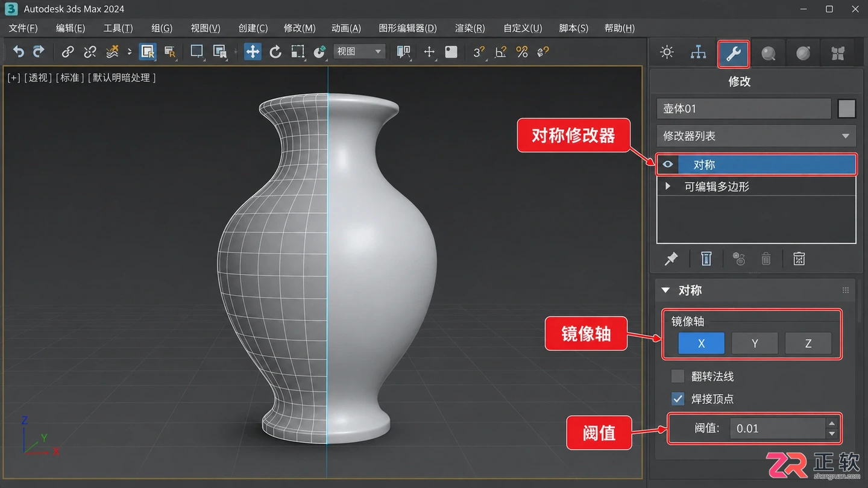
Task: Select the X mirror axis
Action: (x=702, y=343)
